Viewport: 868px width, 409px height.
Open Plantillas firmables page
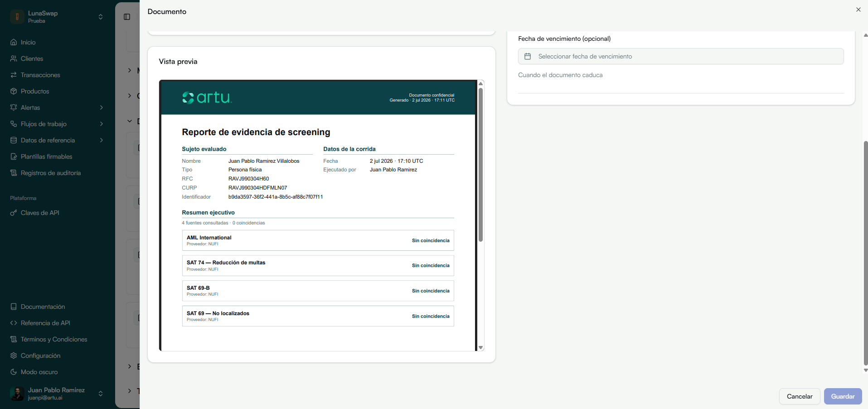point(57,156)
